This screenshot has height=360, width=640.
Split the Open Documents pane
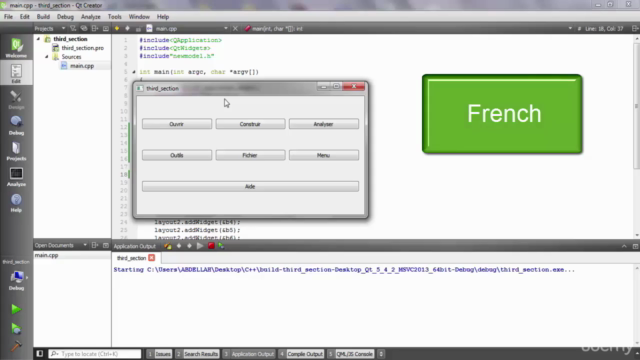[x=95, y=245]
